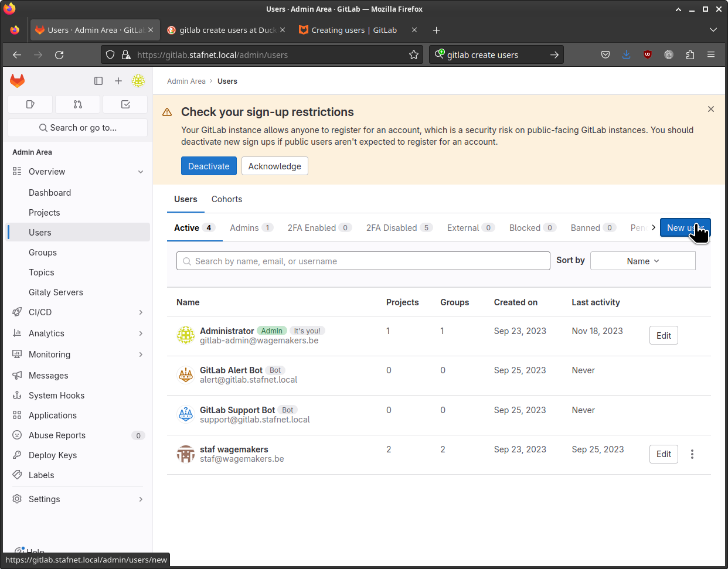Open the Sort by Name dropdown
The height and width of the screenshot is (569, 728).
(642, 261)
